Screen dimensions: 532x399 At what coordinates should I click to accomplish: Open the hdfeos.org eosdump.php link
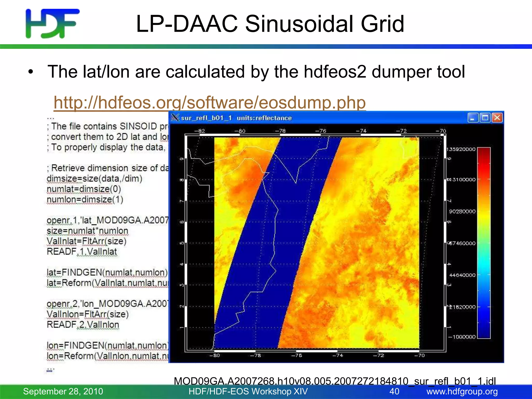click(209, 103)
